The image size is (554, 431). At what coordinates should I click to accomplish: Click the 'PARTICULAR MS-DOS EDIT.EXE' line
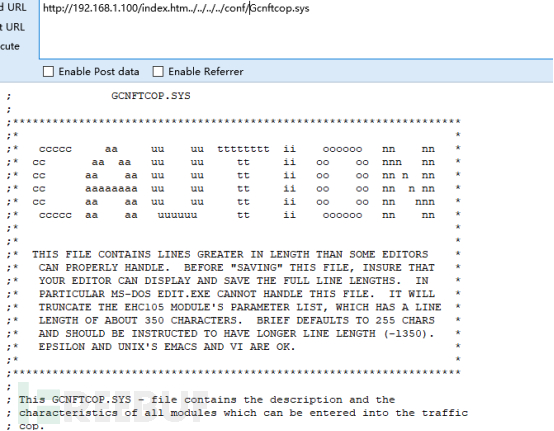(237, 294)
